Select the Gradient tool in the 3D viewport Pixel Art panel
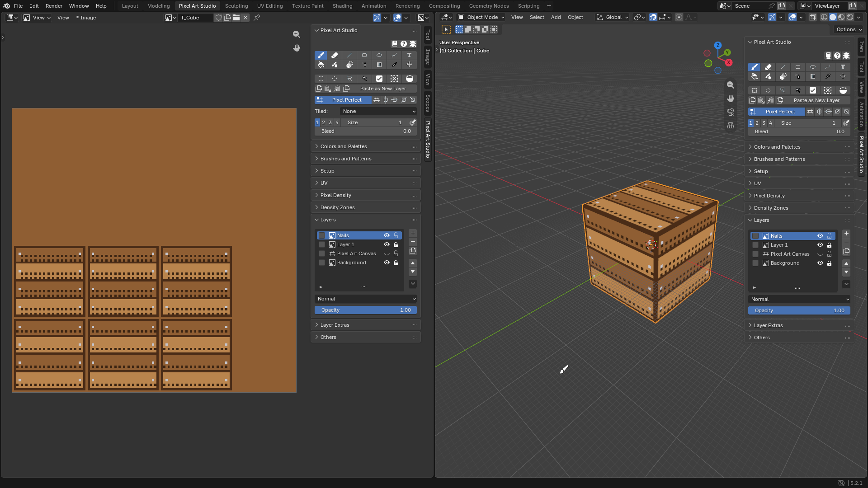 (813, 76)
